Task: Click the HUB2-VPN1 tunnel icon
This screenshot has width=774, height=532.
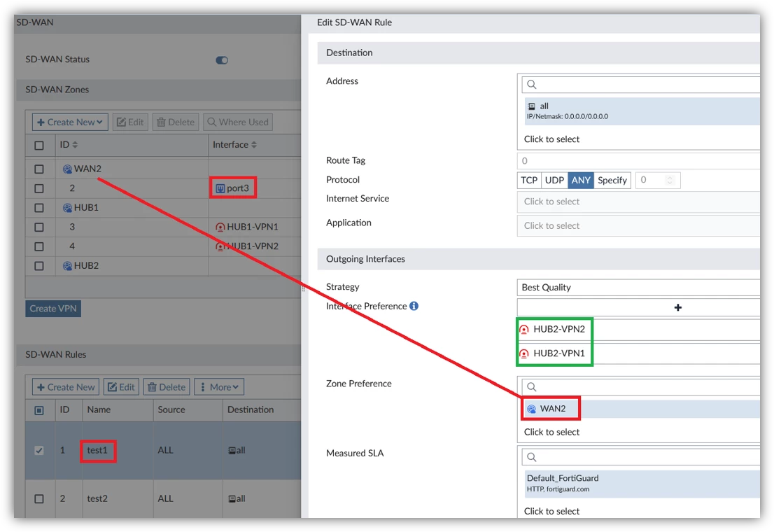Action: coord(524,353)
